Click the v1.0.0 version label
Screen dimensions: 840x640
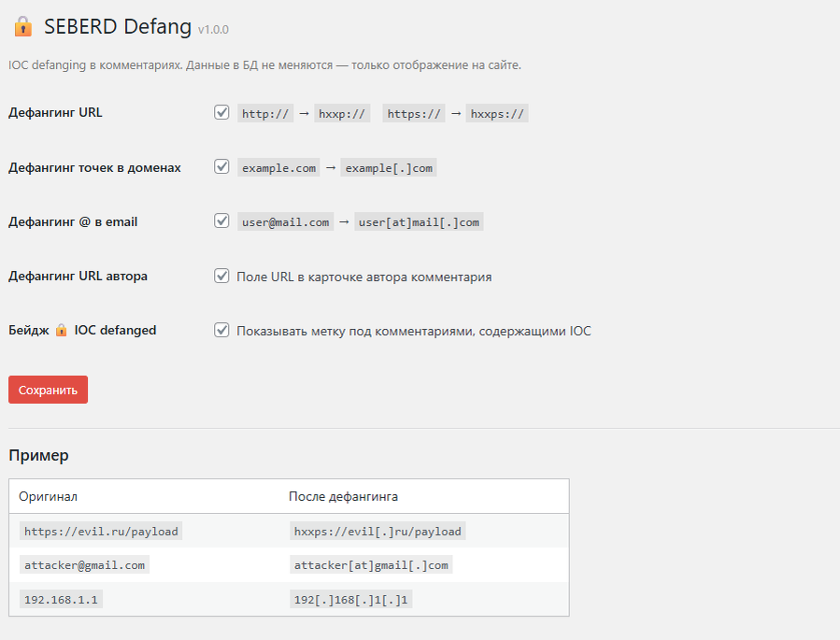[213, 30]
